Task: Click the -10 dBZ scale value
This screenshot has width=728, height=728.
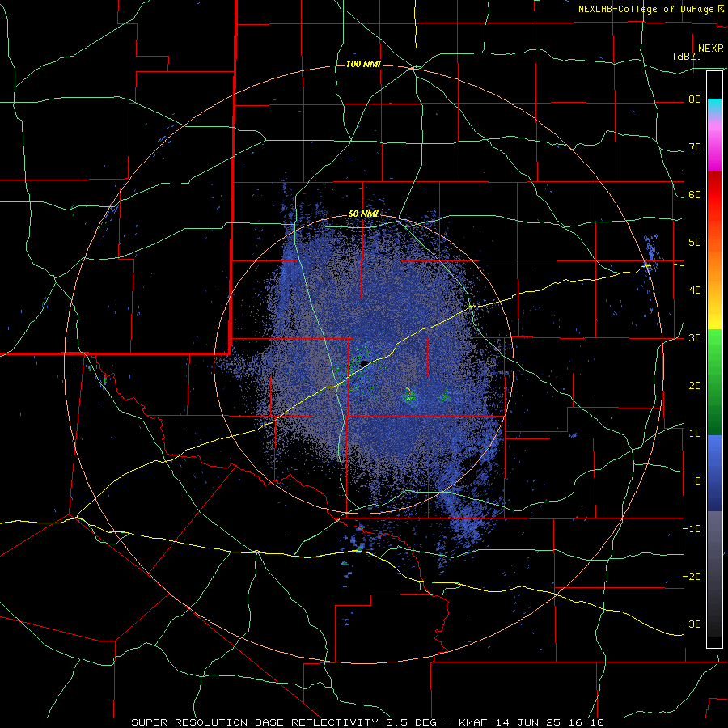Action: [x=692, y=528]
